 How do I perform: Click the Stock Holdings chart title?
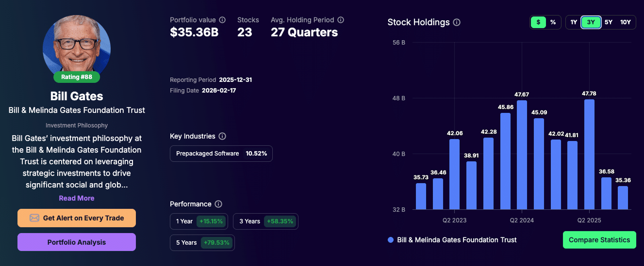click(x=419, y=22)
